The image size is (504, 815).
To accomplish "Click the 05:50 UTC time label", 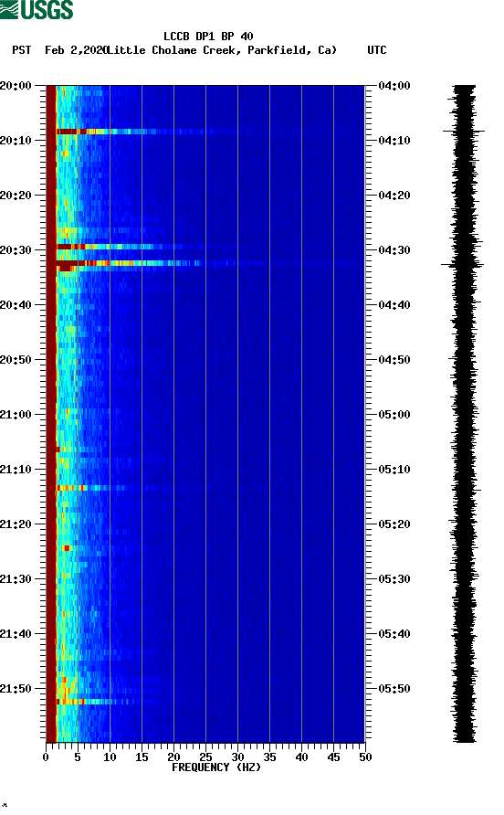I will tap(394, 689).
